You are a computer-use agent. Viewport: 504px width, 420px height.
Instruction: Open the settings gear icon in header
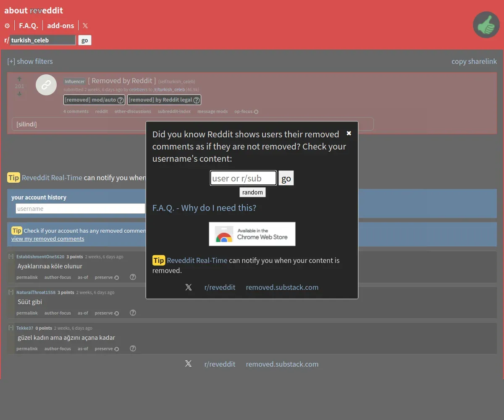point(7,26)
